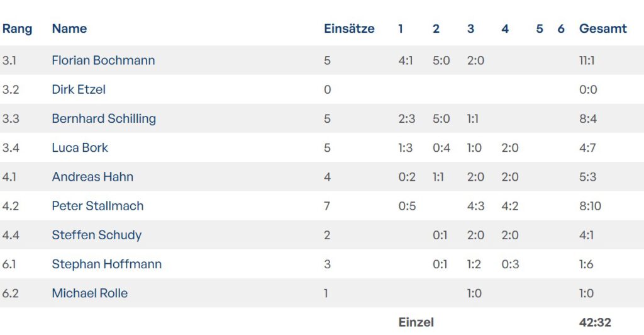Click the Stephan Hoffmann link

pos(106,264)
